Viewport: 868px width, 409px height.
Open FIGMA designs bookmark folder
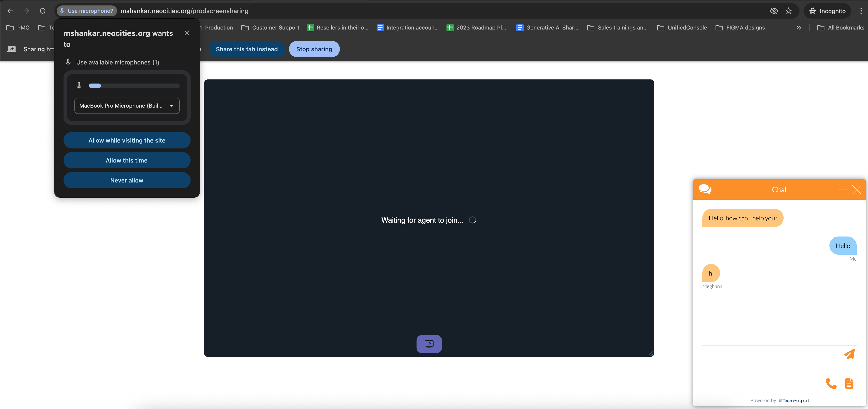coord(740,28)
